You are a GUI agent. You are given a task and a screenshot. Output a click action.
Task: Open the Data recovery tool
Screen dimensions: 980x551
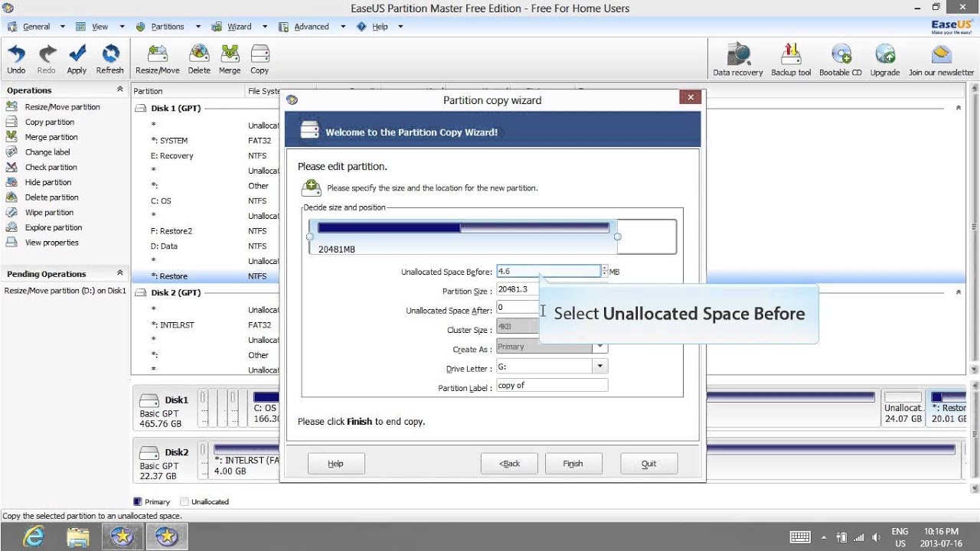(738, 60)
